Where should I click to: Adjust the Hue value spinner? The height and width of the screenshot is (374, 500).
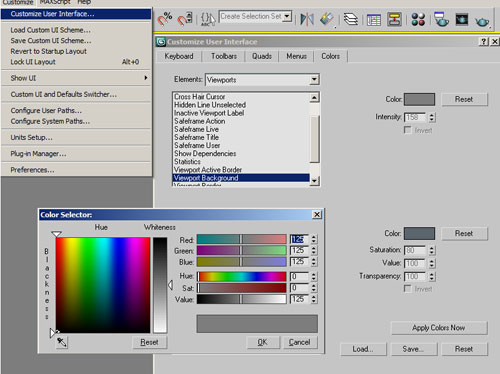click(314, 277)
